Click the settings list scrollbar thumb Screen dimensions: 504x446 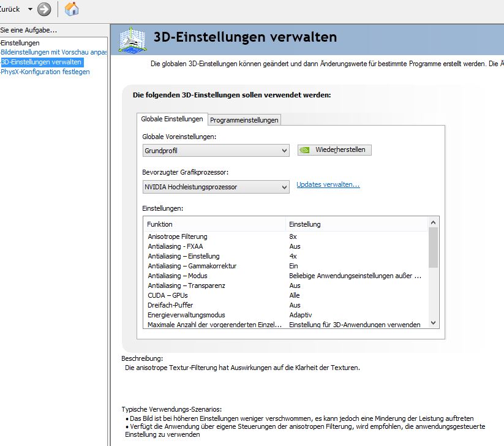tap(434, 248)
